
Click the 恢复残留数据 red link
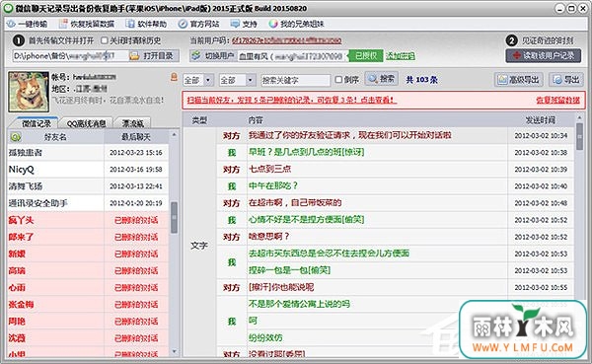[557, 100]
